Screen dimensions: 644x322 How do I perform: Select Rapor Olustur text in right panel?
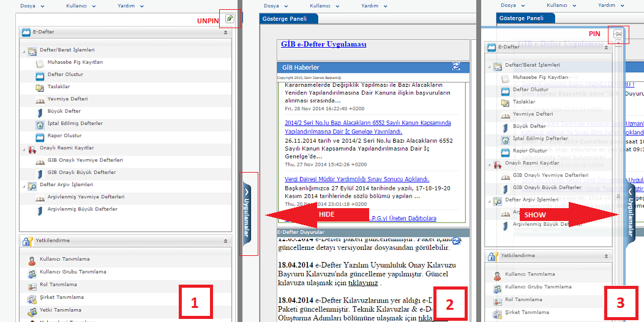tap(530, 151)
